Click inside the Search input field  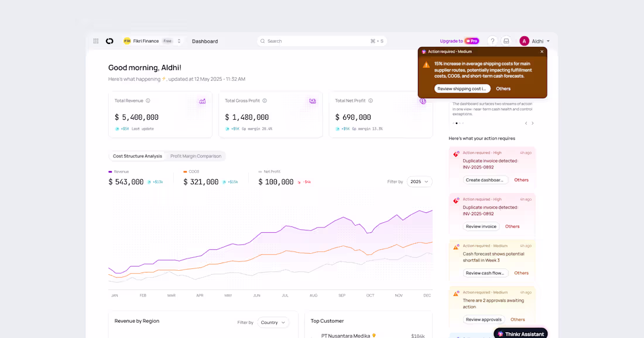point(322,41)
